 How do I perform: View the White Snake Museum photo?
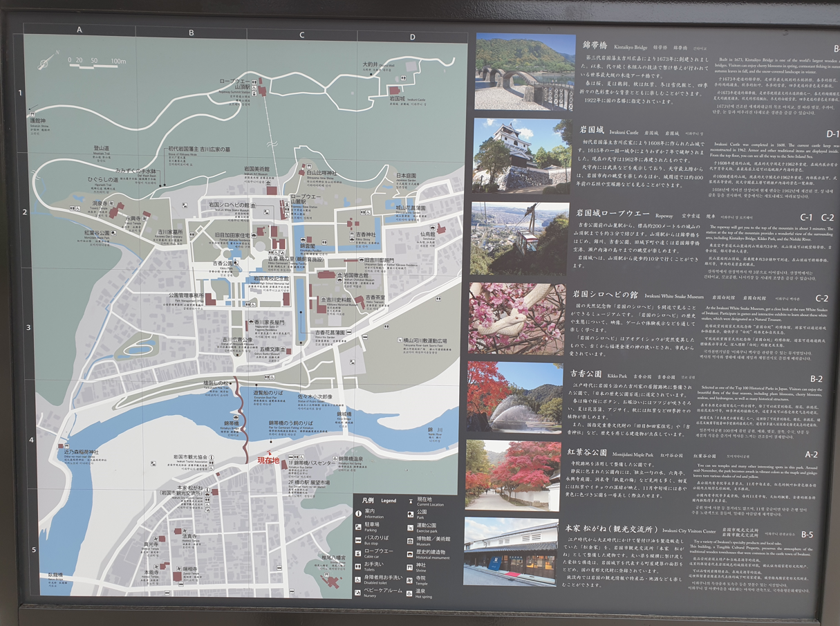coord(516,319)
